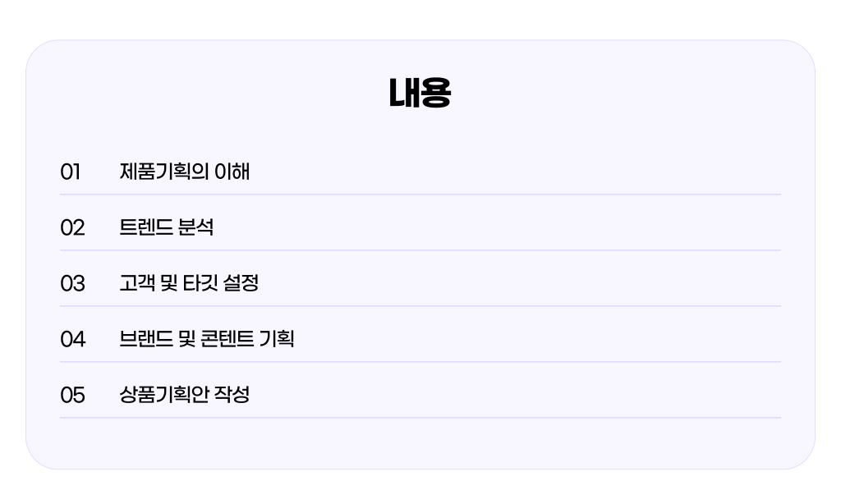Click the divider line below 상품기획안 작성

pyautogui.click(x=420, y=418)
